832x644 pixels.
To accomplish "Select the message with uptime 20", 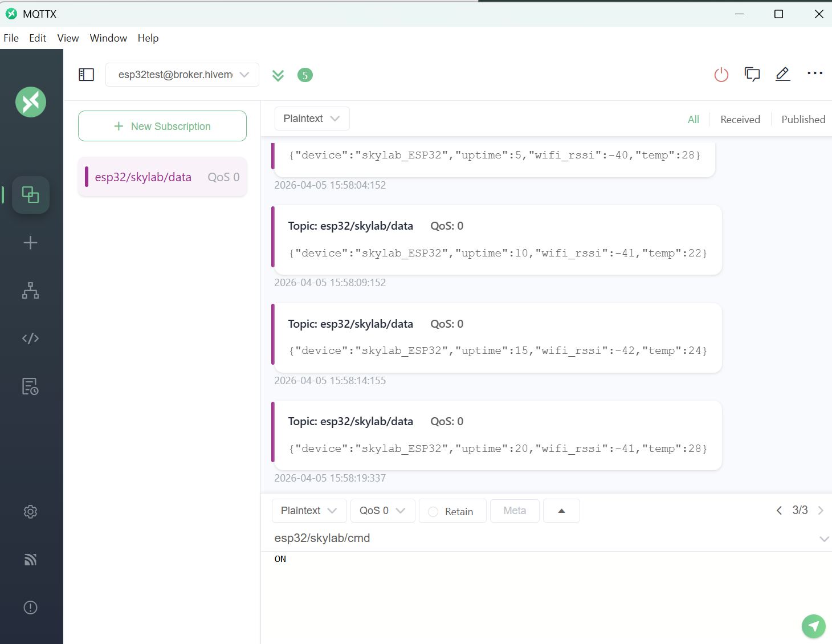I will click(x=497, y=435).
